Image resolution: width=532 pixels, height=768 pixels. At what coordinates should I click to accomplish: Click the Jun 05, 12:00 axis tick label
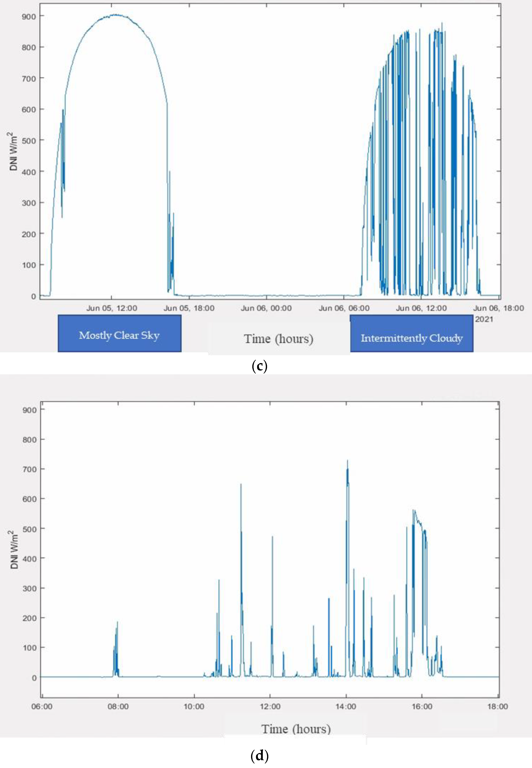(x=112, y=308)
